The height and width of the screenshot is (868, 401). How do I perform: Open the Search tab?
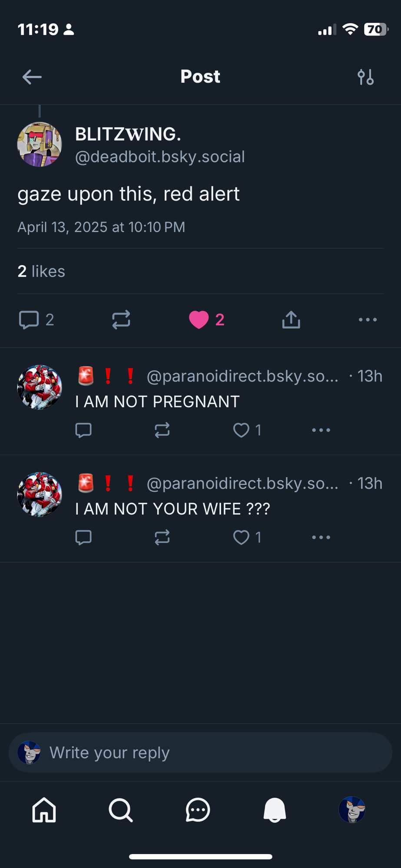pos(121,810)
